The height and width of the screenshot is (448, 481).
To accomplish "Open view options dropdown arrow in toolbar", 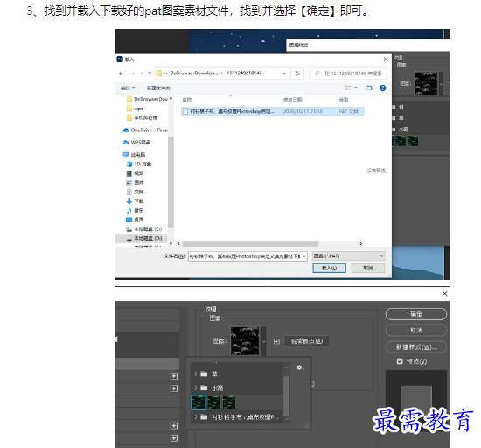I will 356,87.
